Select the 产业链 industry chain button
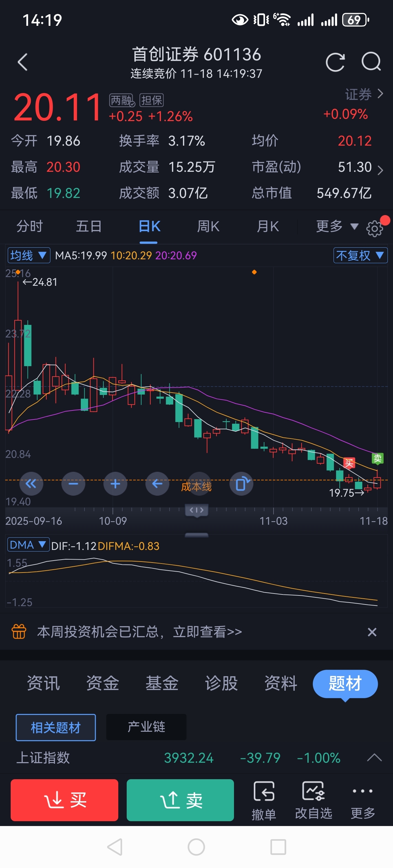This screenshot has height=868, width=393. point(146,727)
